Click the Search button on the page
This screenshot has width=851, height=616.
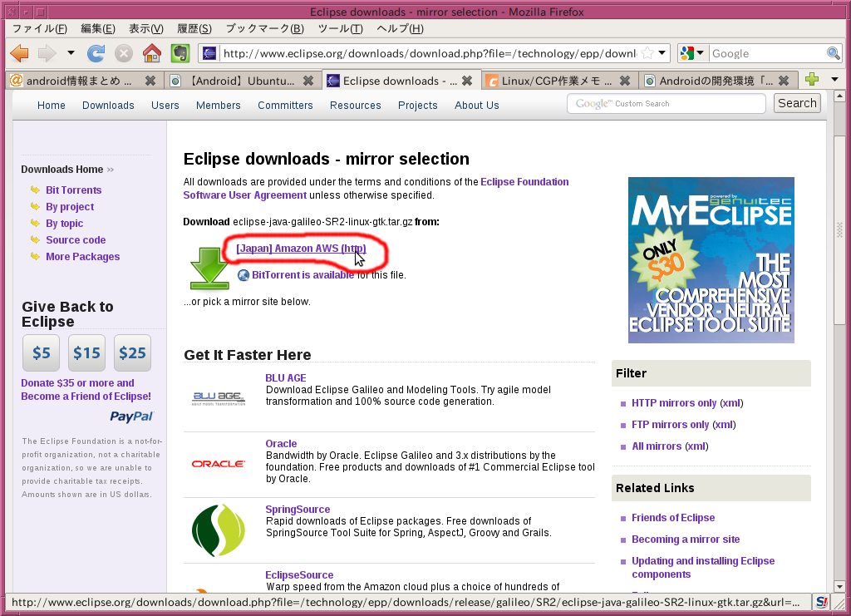coord(797,103)
